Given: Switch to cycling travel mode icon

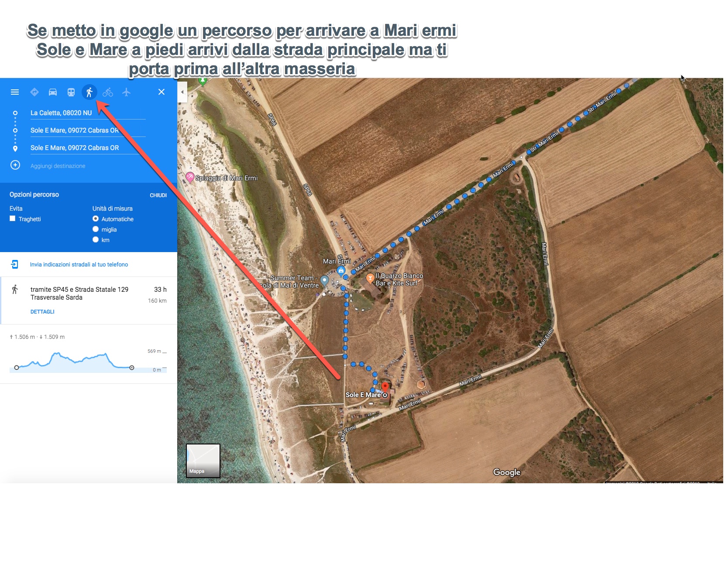Looking at the screenshot, I should tap(108, 92).
